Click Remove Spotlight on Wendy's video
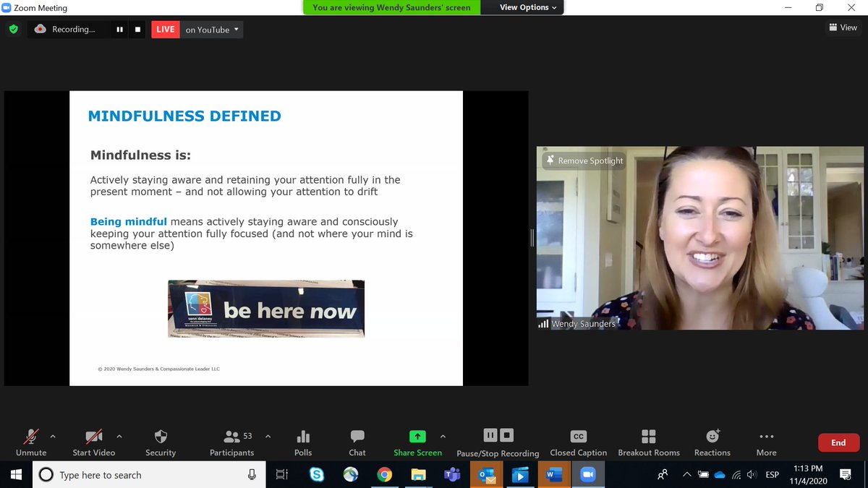This screenshot has height=488, width=868. [584, 160]
